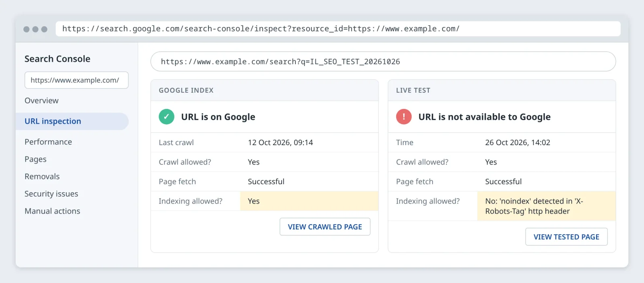Click the last crawl value '12 Oct 2026, 09:14'
This screenshot has width=644, height=283.
[280, 143]
